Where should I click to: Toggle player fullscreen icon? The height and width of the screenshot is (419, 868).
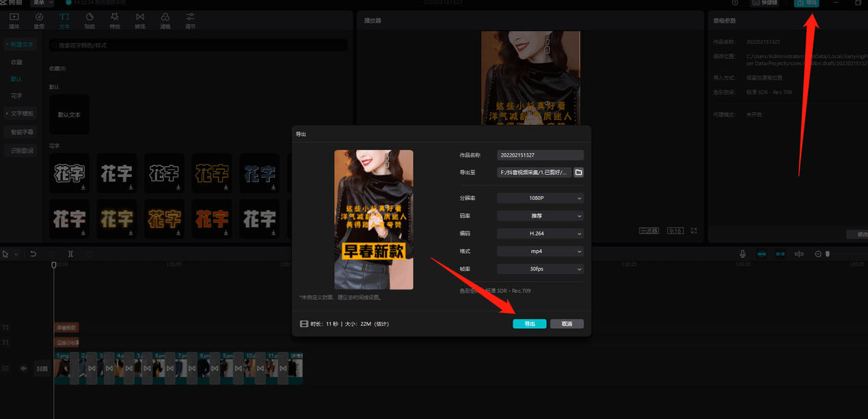coord(694,231)
